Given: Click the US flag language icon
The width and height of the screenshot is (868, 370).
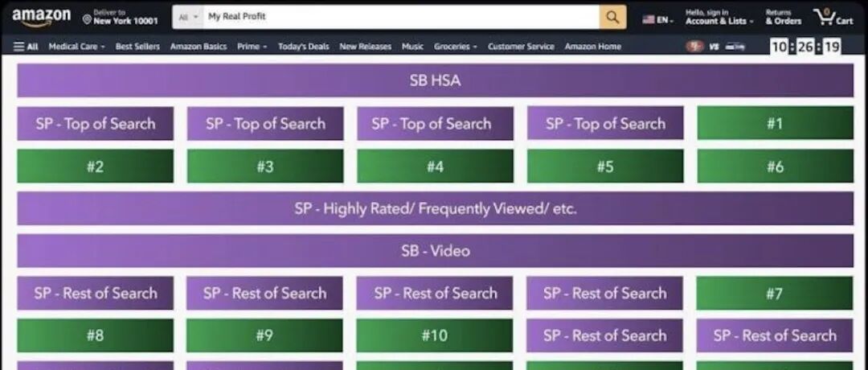Looking at the screenshot, I should (649, 19).
